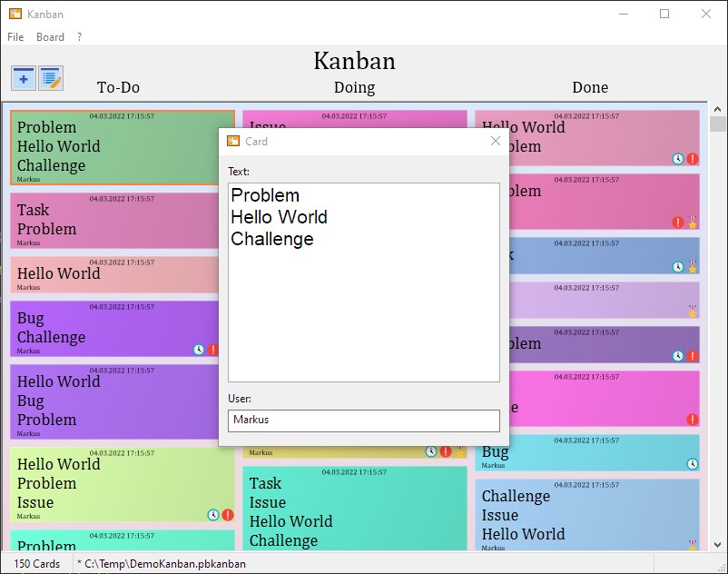Click the add new card plus button
This screenshot has height=574, width=728.
coord(24,78)
